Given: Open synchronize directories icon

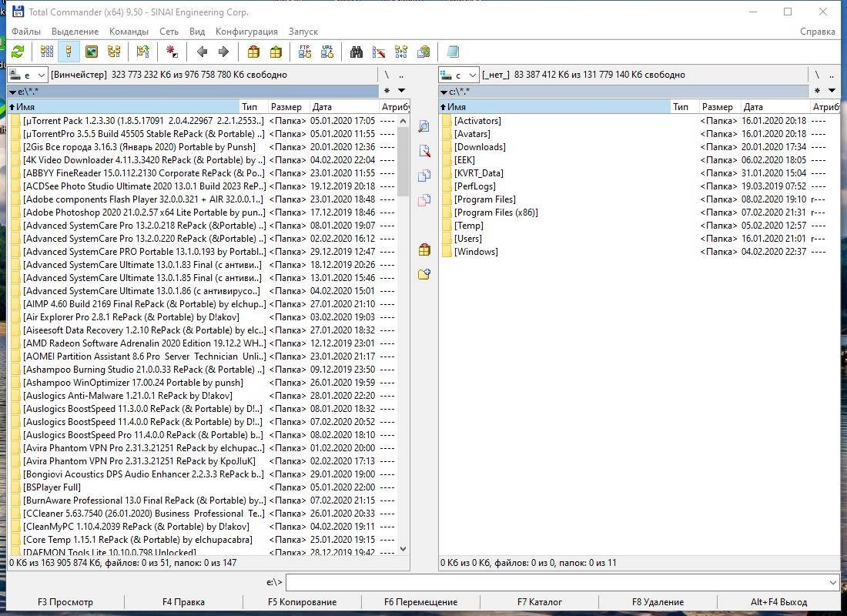Looking at the screenshot, I should tap(401, 52).
